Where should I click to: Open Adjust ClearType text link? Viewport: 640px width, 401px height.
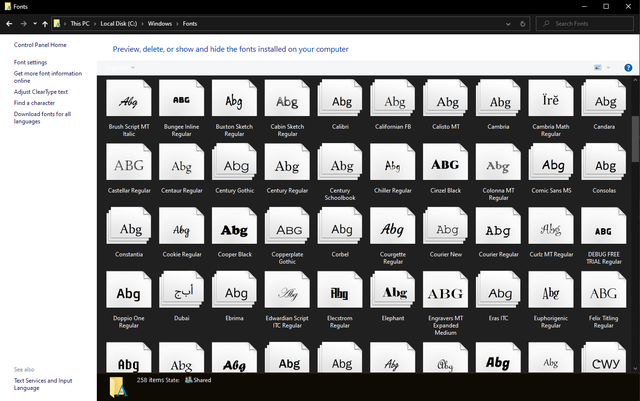pos(41,92)
